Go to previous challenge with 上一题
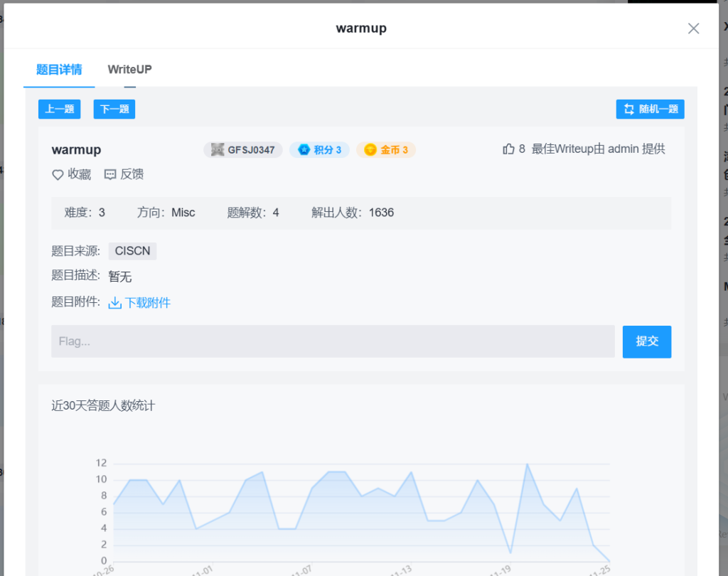The image size is (728, 576). click(x=59, y=110)
